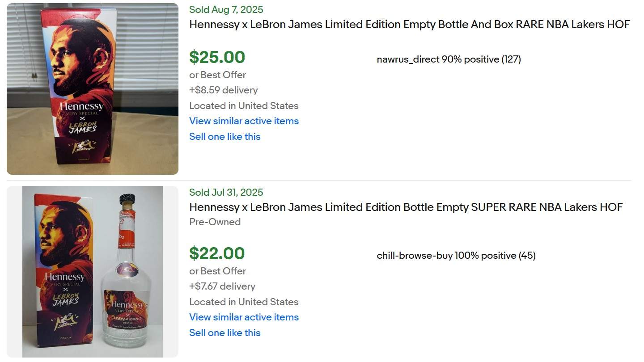Image resolution: width=644 pixels, height=362 pixels.
Task: Click the $22.00 sold price
Action: [x=217, y=253]
